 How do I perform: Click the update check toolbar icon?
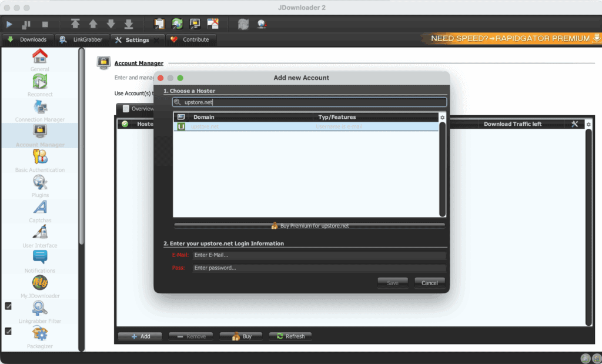262,24
